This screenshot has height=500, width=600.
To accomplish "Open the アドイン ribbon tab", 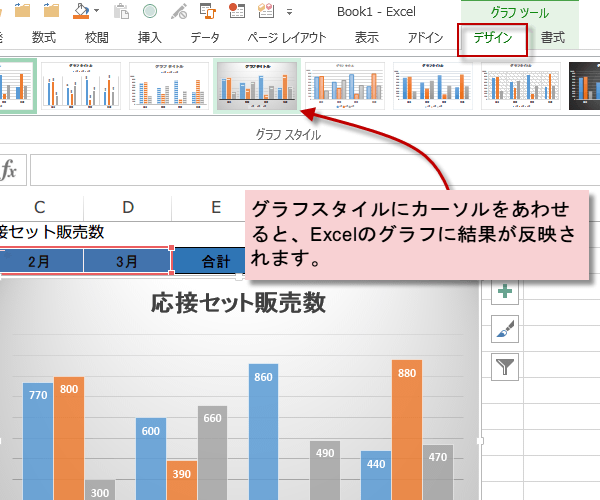I will coord(425,37).
